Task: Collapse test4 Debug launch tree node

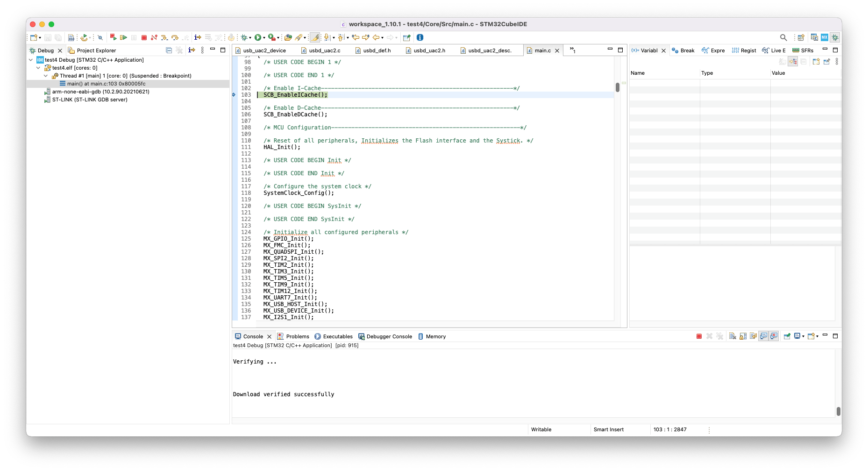Action: tap(31, 60)
